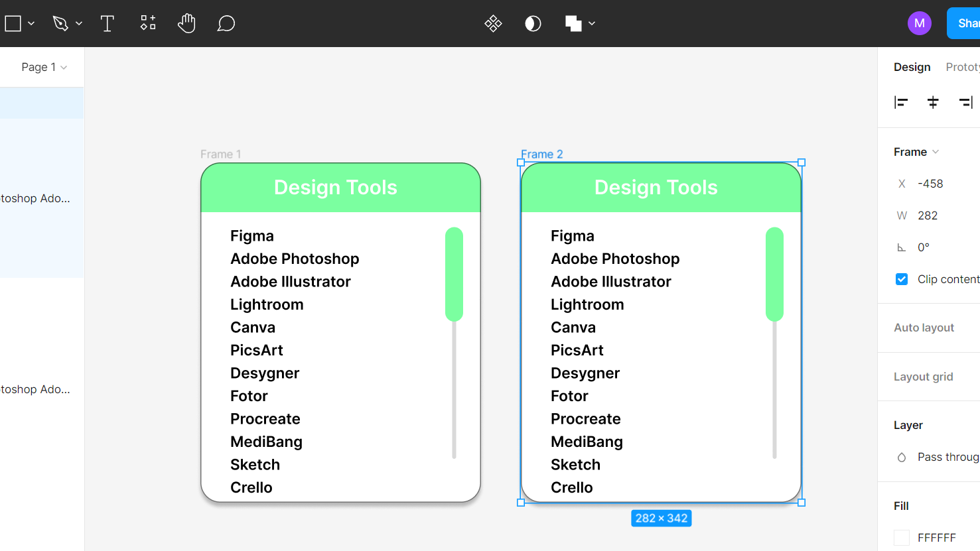The image size is (980, 551).
Task: Click the Create component icon
Action: pos(493,24)
